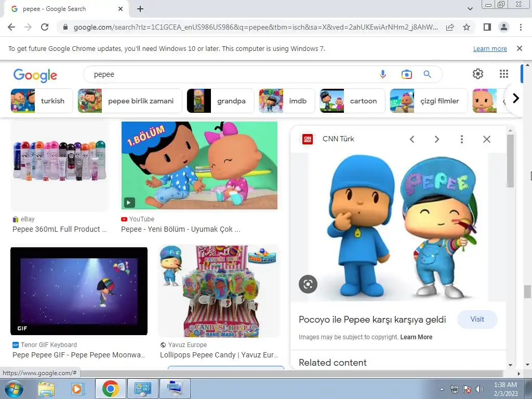This screenshot has width=532, height=399.
Task: Click Learn More about image copyright
Action: coord(416,337)
